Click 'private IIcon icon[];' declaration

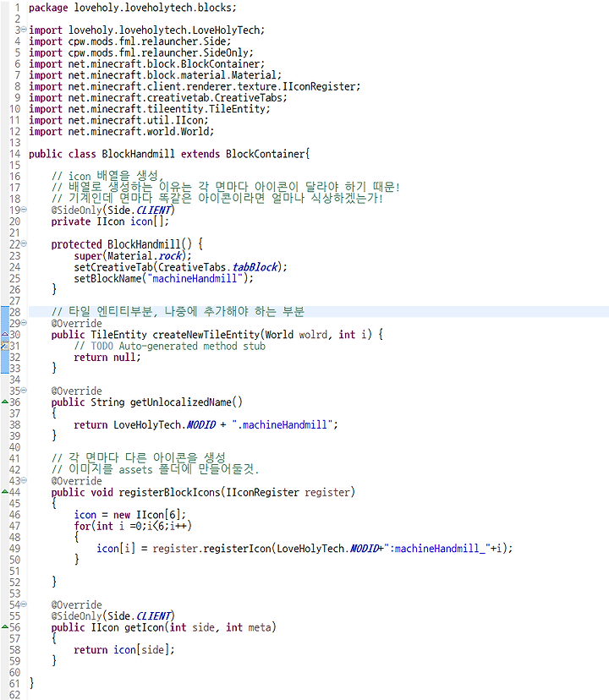tap(110, 221)
